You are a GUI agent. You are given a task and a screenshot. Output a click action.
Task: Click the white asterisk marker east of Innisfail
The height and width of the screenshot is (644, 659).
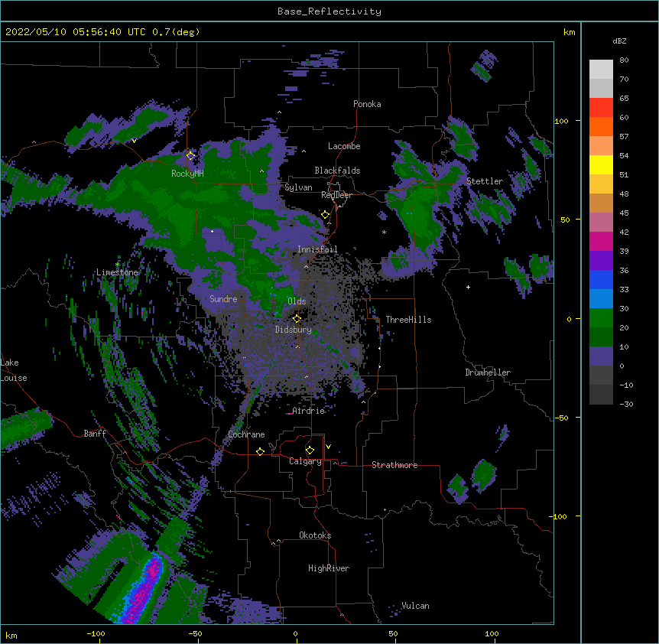(384, 232)
